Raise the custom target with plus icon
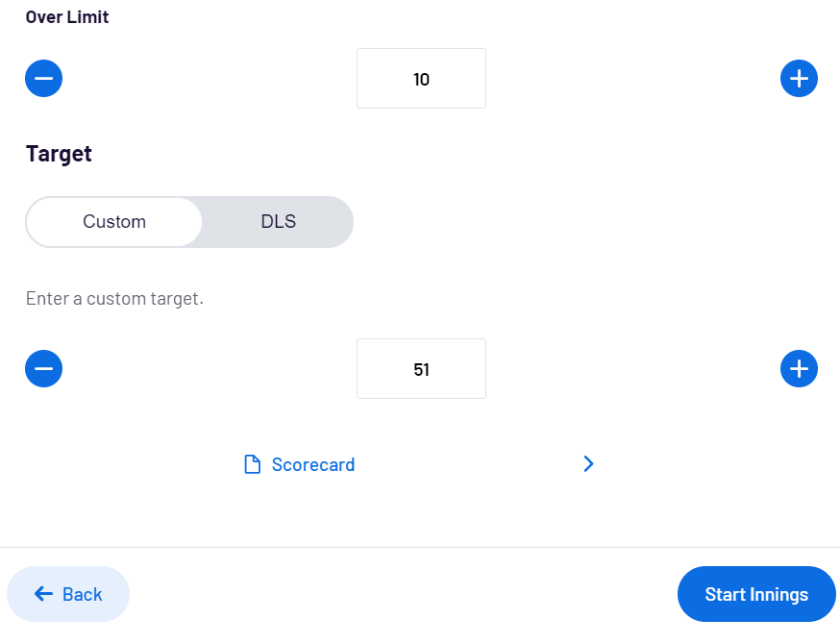Viewport: 840px width, 644px height. tap(799, 368)
